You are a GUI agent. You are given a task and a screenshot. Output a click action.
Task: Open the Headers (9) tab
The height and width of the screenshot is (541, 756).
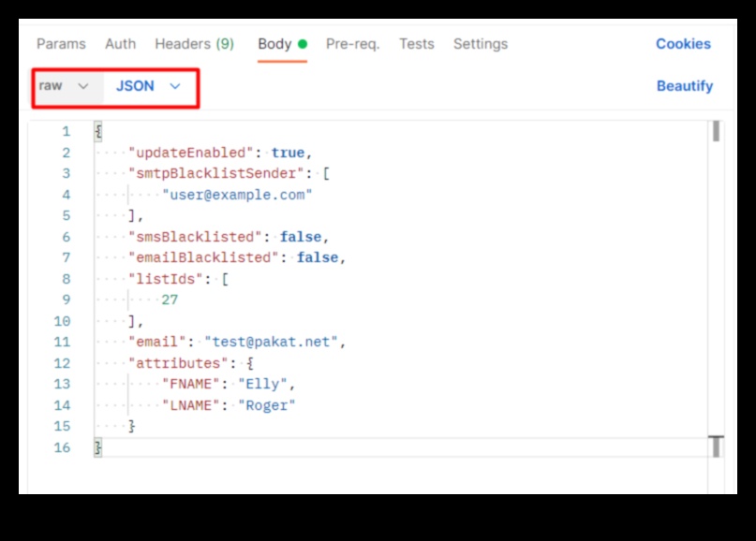click(x=194, y=44)
